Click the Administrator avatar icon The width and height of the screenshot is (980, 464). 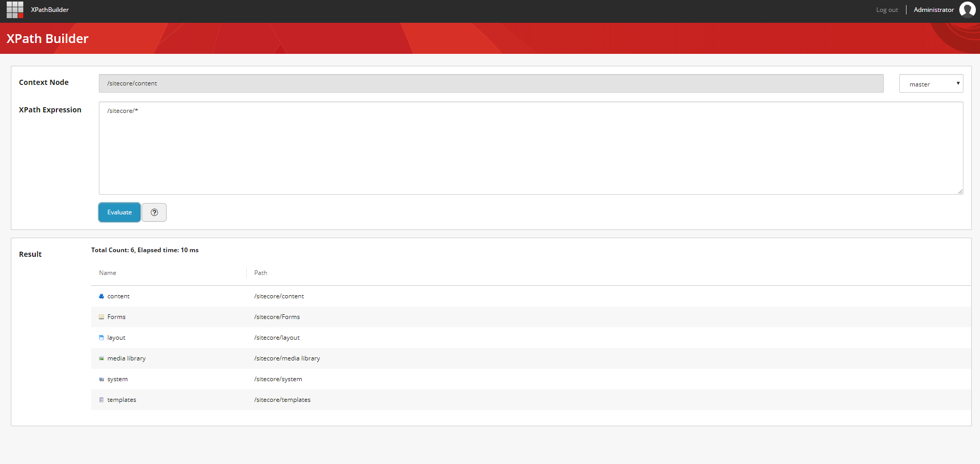[x=968, y=10]
